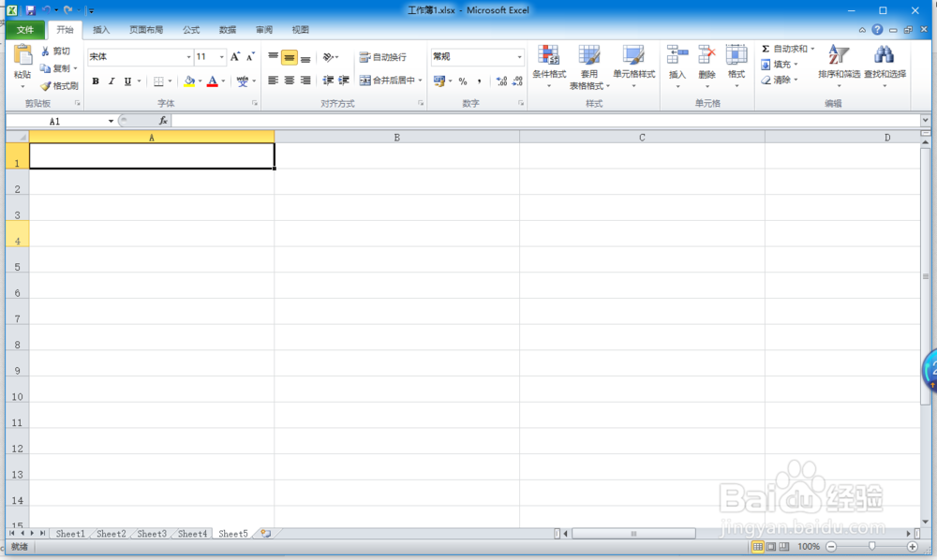The image size is (937, 560).
Task: Click the zoom in plus button
Action: point(912,546)
